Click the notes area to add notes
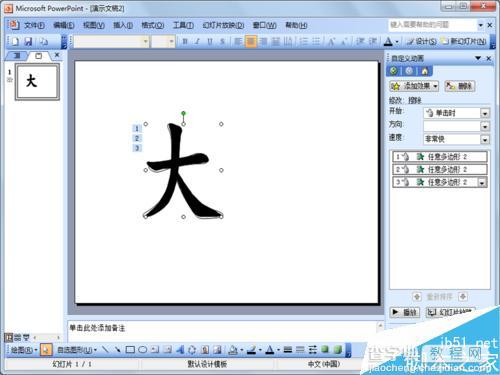This screenshot has width=500, height=375. pyautogui.click(x=222, y=331)
